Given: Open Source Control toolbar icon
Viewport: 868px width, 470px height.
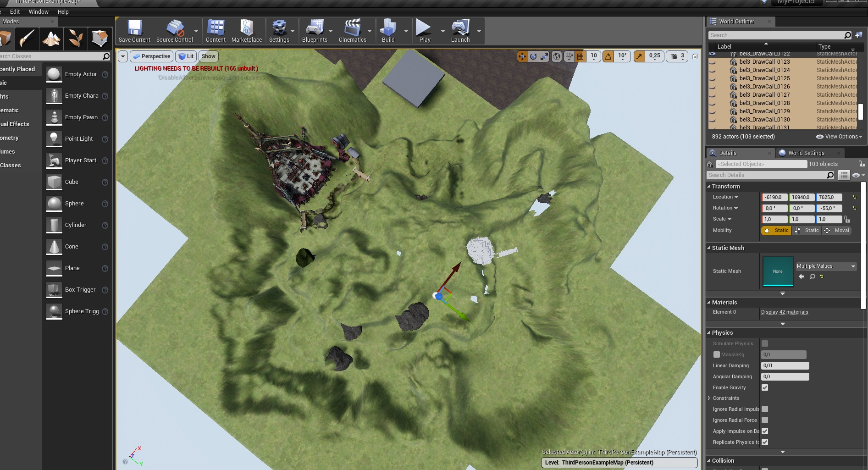Looking at the screenshot, I should 175,31.
